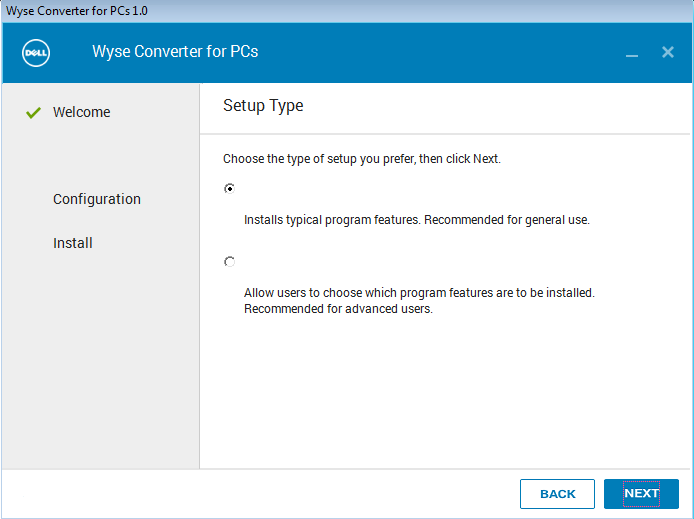The height and width of the screenshot is (519, 694).
Task: Click the green checkmark beside Welcome
Action: (33, 113)
